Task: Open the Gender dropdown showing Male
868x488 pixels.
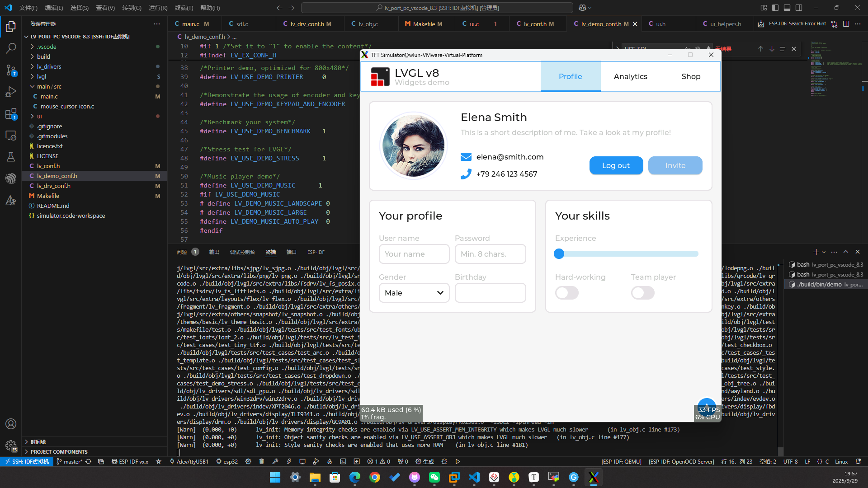Action: [x=414, y=293]
